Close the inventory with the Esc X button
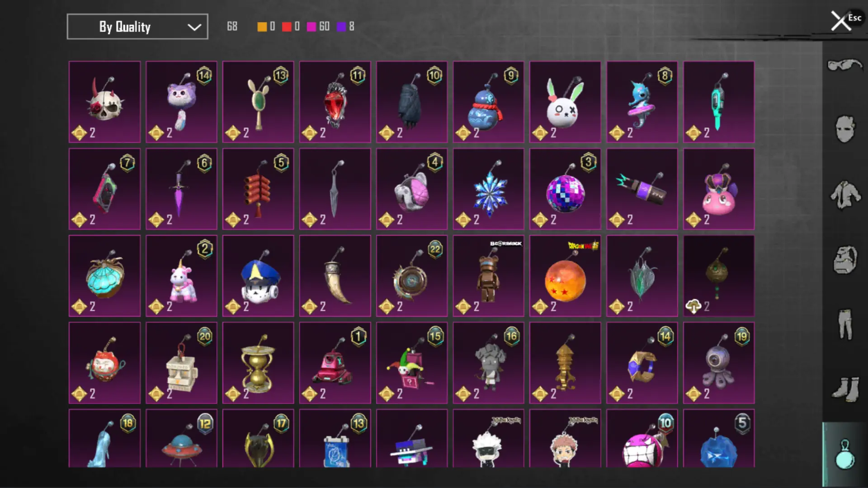 tap(842, 21)
